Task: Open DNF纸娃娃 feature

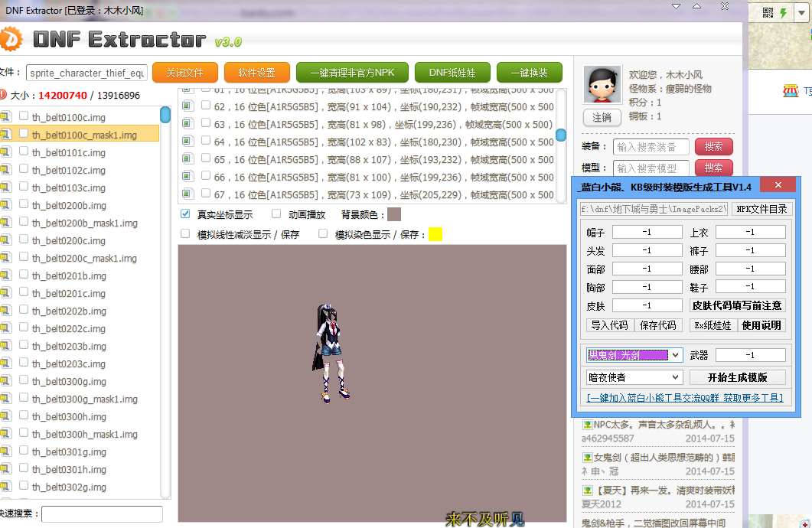Action: coord(452,73)
